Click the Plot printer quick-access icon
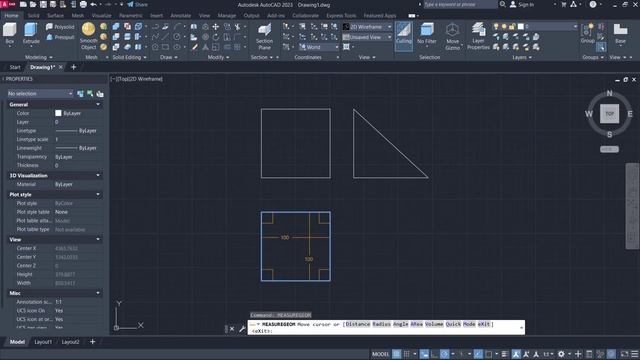The image size is (640, 360). point(83,4)
